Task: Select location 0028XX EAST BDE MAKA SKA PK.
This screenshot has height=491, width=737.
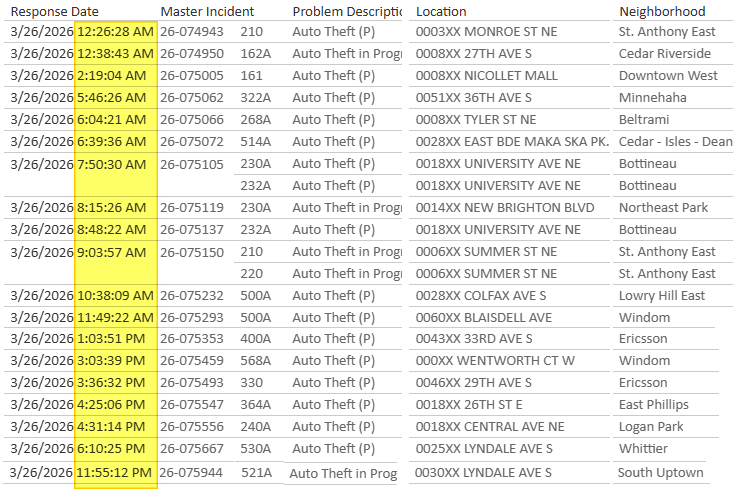Action: [512, 142]
